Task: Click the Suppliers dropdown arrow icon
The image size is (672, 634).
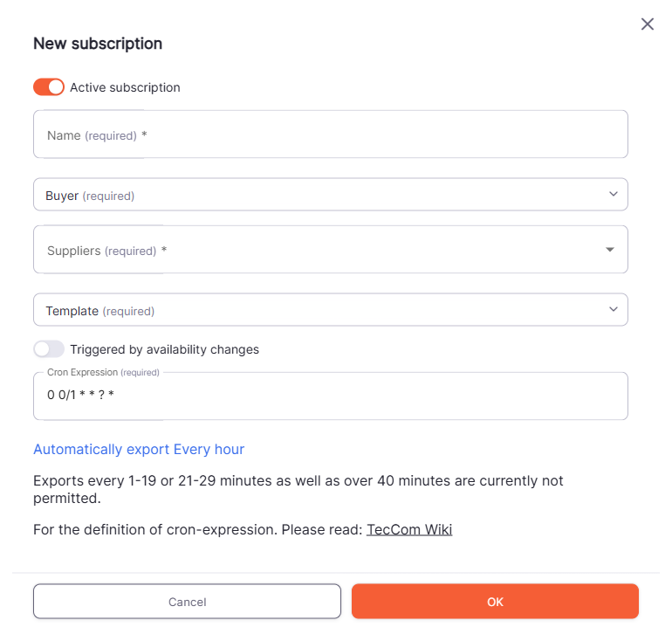Action: click(x=610, y=250)
